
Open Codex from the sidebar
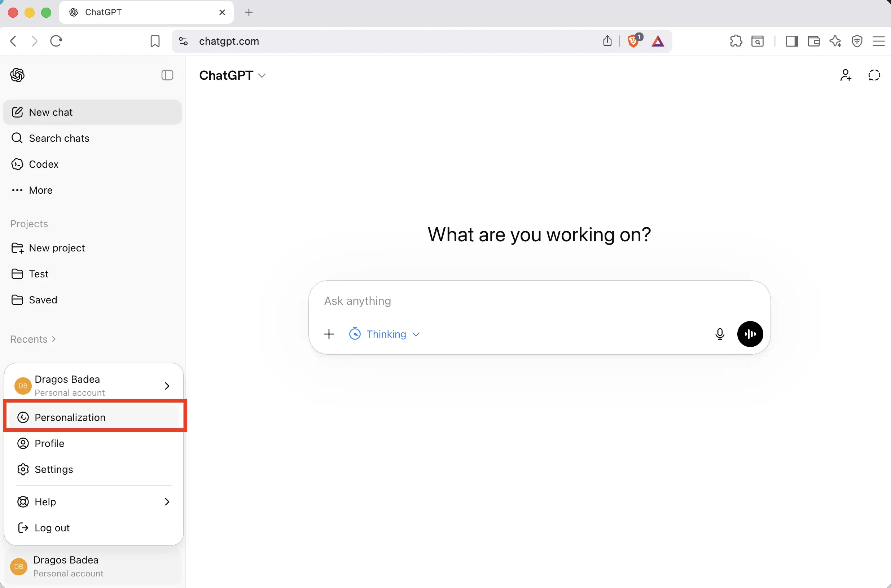point(44,164)
